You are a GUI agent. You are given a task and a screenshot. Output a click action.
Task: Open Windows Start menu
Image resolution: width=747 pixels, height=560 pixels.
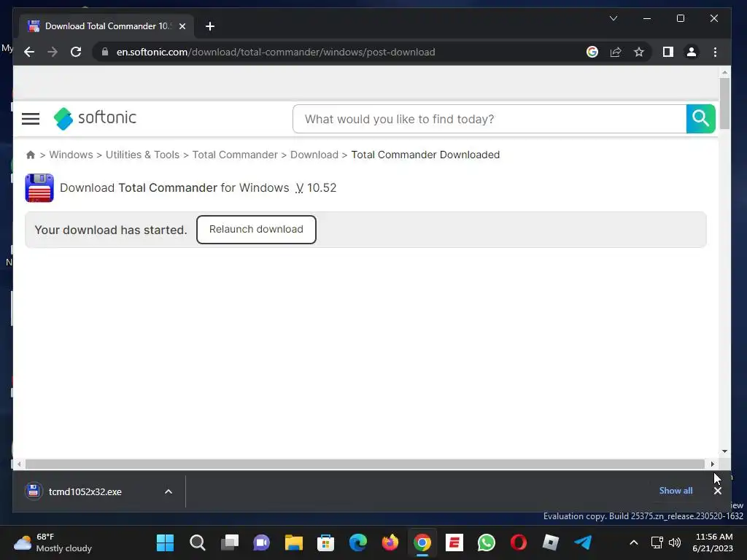click(x=166, y=542)
